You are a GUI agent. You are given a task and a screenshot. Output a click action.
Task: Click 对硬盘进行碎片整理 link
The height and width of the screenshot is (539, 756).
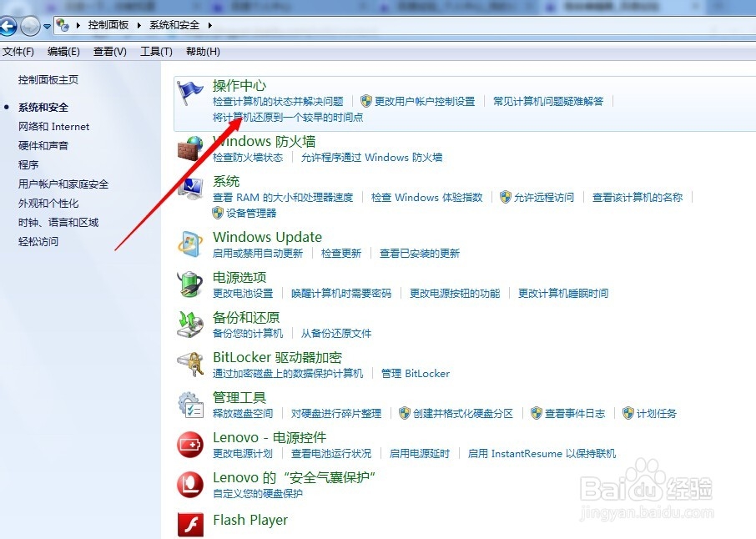click(x=336, y=413)
